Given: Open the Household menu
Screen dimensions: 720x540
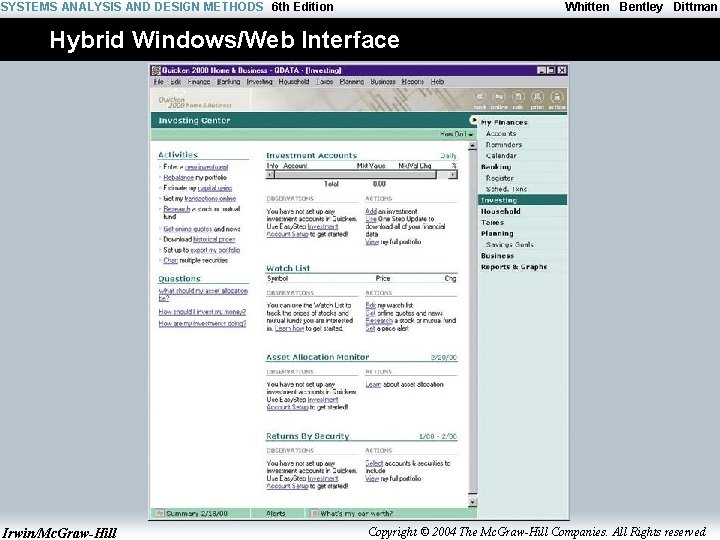Looking at the screenshot, I should point(294,82).
